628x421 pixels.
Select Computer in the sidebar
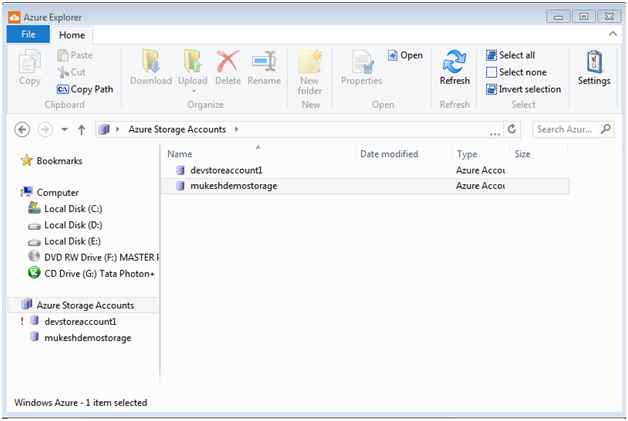(x=50, y=193)
